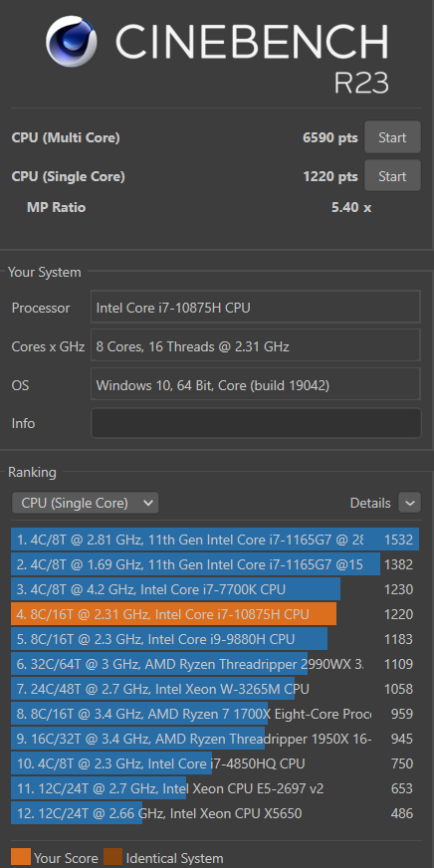Click the orange Your Score swatch
Image resolution: width=434 pixels, height=868 pixels.
[21, 857]
